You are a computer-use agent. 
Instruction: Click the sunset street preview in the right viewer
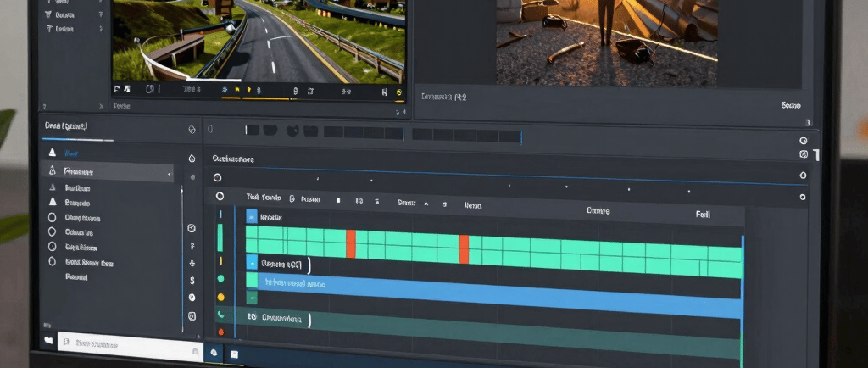[x=606, y=42]
